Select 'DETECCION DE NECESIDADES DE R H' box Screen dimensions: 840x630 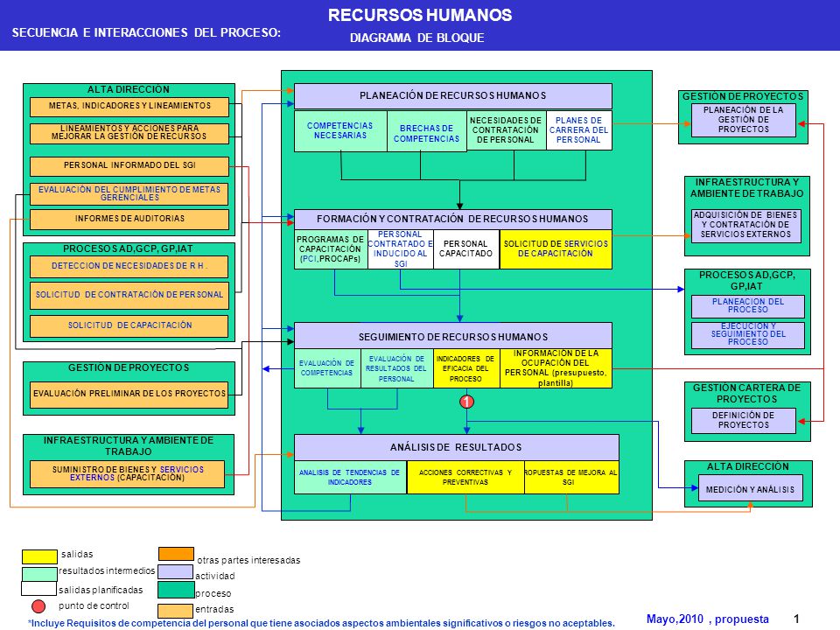[x=129, y=266]
